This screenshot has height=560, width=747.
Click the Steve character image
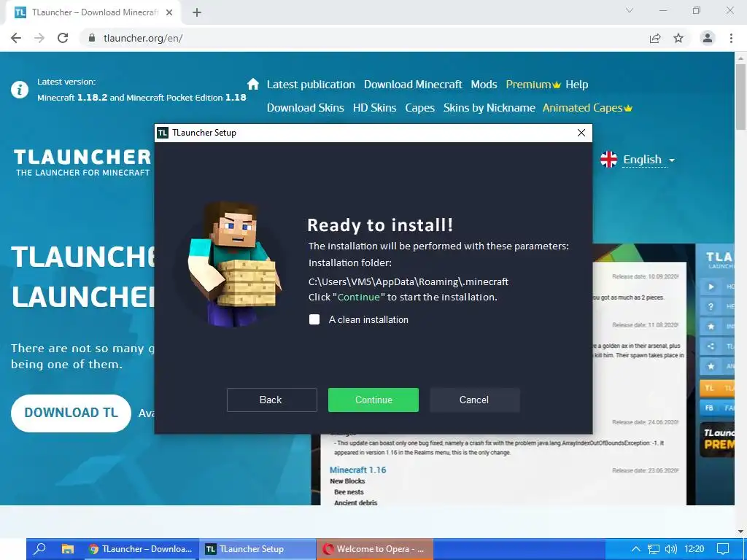point(234,265)
